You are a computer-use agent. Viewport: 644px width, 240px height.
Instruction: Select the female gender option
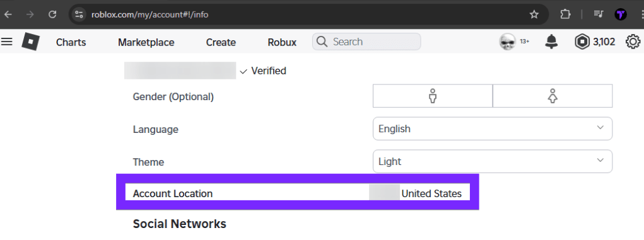tap(553, 96)
